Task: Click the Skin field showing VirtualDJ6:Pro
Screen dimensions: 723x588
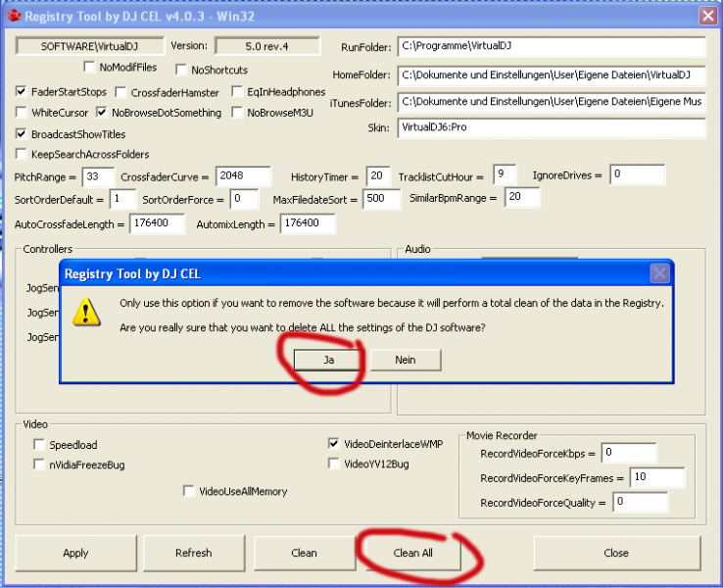Action: 551,127
